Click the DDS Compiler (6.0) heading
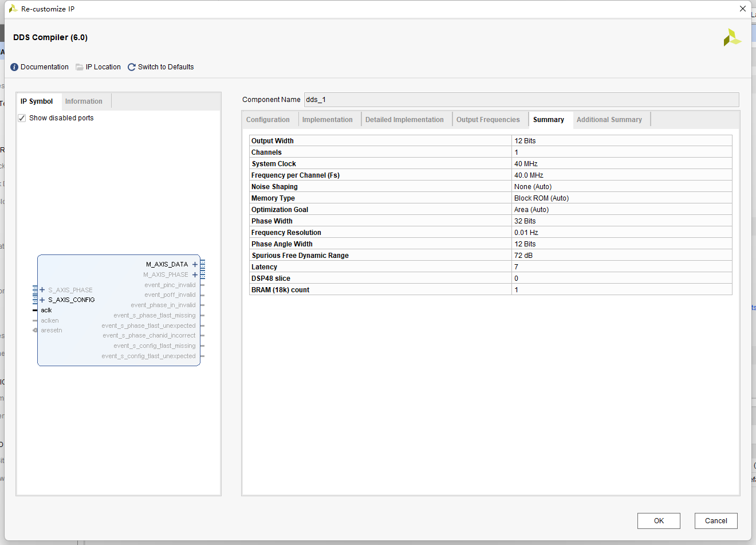Screen dimensions: 756x545 coord(50,37)
